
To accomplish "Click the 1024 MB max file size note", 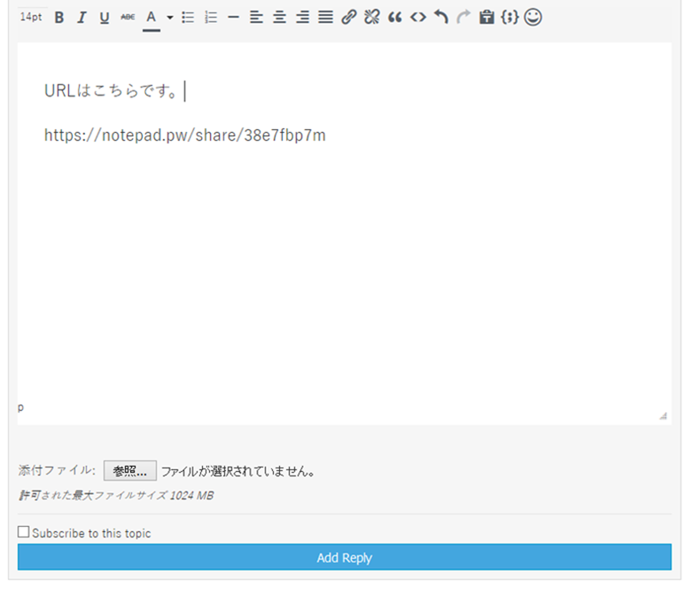I will tap(116, 496).
